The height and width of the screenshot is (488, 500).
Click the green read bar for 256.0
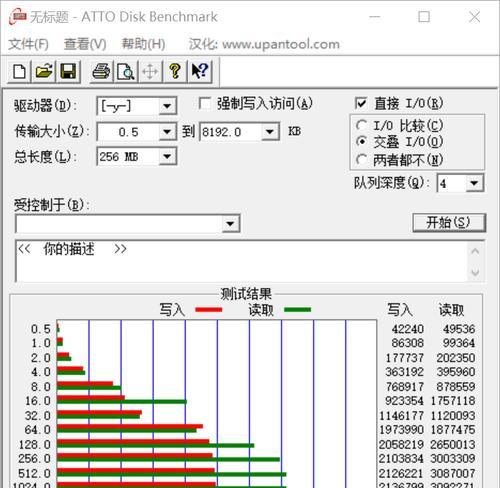(168, 460)
